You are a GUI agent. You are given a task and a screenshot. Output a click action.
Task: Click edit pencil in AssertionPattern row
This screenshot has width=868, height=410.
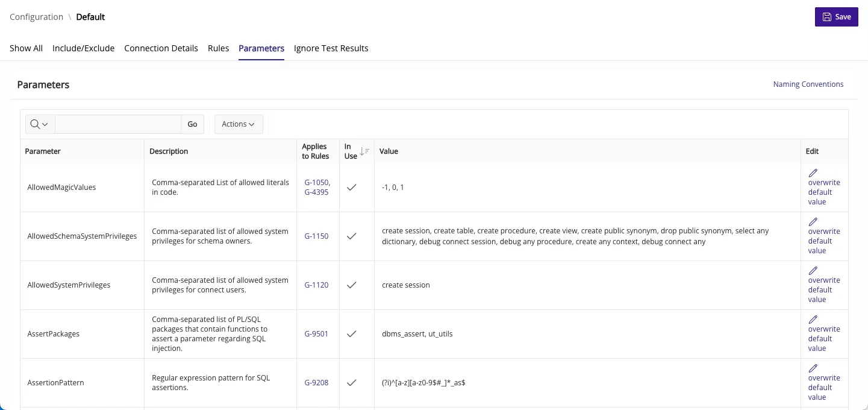pos(813,368)
